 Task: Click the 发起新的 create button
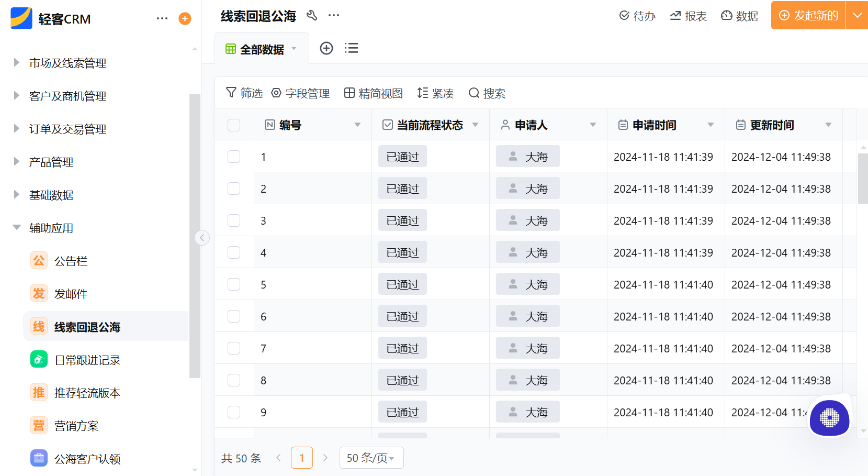[x=808, y=15]
